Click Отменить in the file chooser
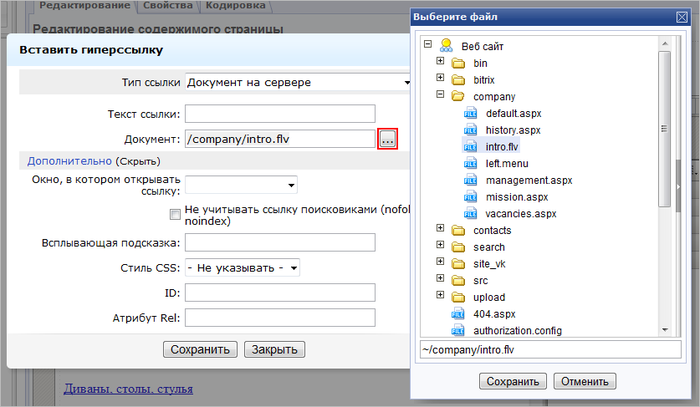The height and width of the screenshot is (407, 700). pos(585,382)
